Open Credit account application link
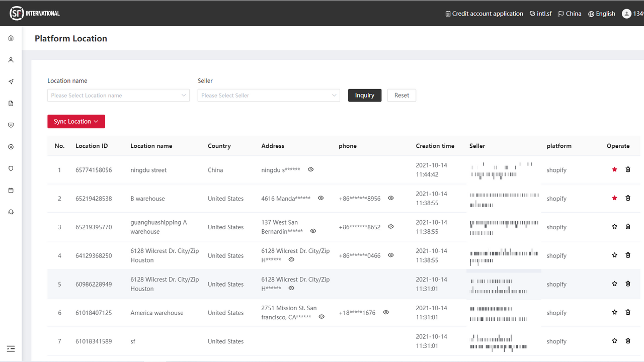The height and width of the screenshot is (362, 644). click(x=484, y=14)
